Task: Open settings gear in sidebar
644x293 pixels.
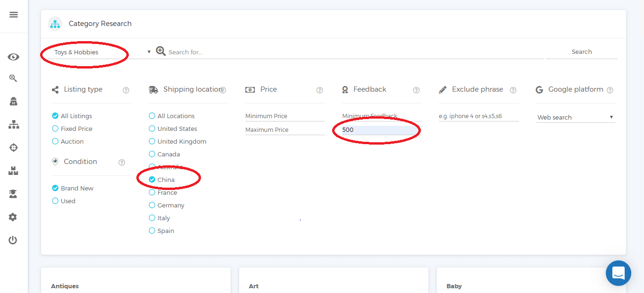Action: click(13, 217)
